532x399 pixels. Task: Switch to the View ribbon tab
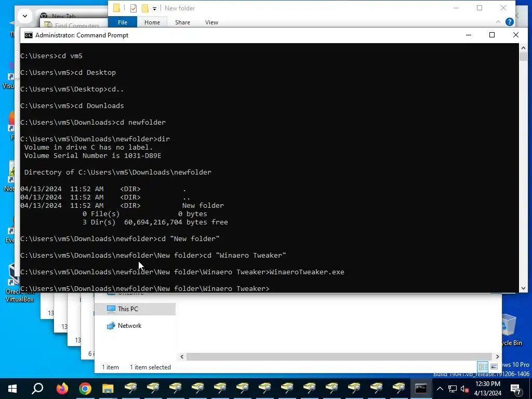coord(211,22)
